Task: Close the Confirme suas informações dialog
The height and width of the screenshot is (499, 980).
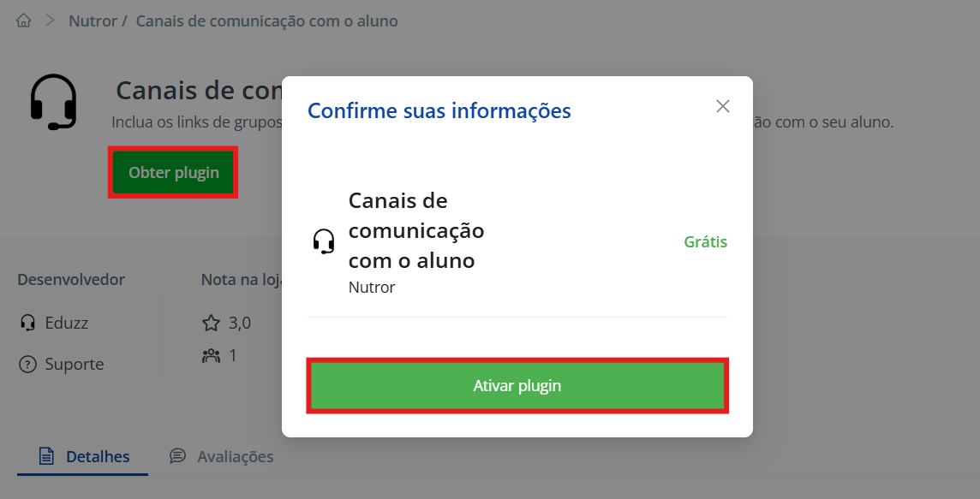Action: (723, 106)
